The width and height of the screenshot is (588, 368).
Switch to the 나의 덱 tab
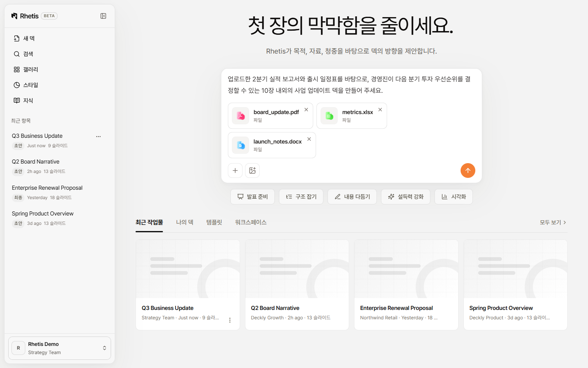pyautogui.click(x=185, y=222)
